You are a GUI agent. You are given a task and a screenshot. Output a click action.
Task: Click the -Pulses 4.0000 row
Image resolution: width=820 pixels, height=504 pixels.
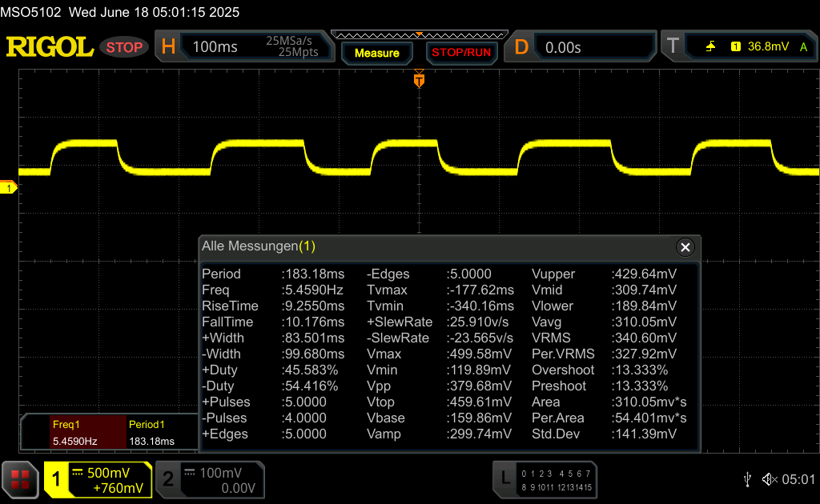pos(264,418)
